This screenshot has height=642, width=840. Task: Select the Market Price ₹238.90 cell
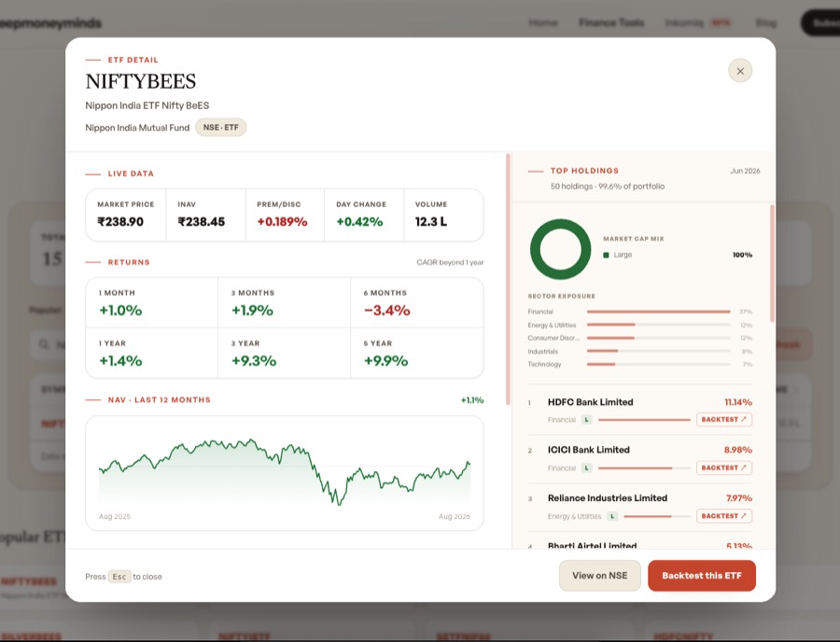(x=126, y=216)
